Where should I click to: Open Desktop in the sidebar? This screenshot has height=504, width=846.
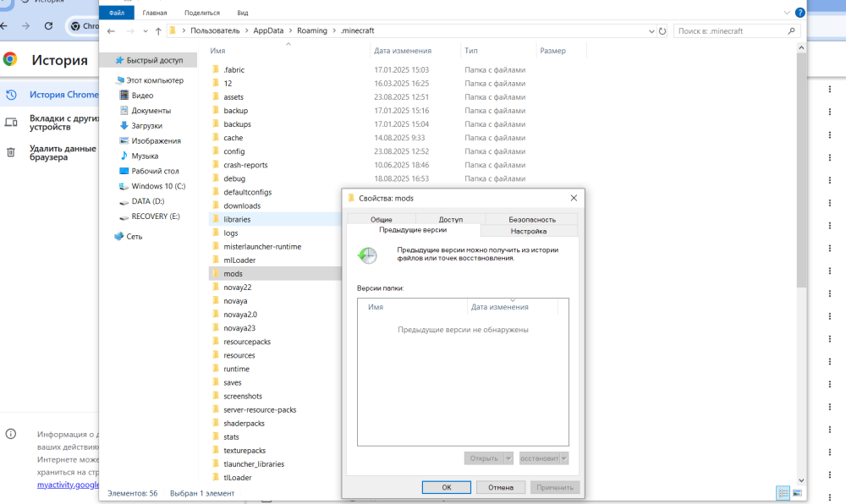(149, 171)
